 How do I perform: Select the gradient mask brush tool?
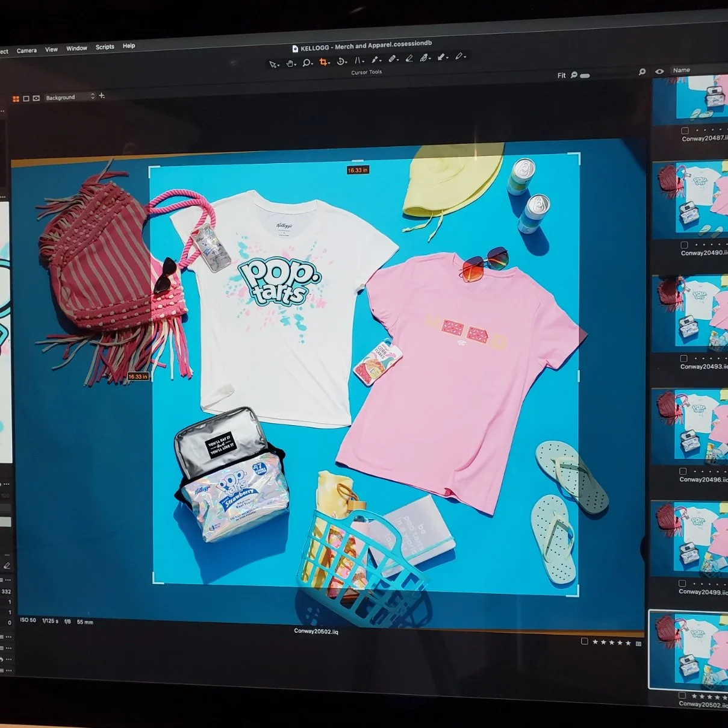click(425, 58)
